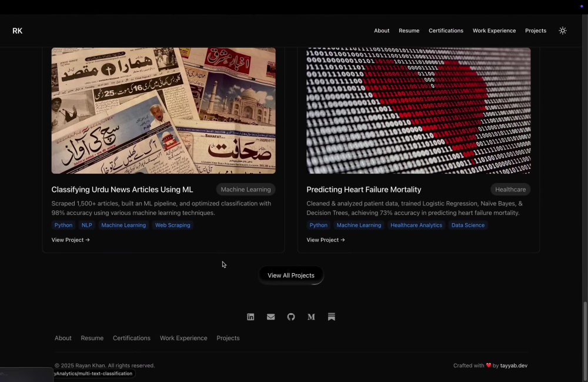Open View Project for Heart Failure Mortality

(326, 240)
